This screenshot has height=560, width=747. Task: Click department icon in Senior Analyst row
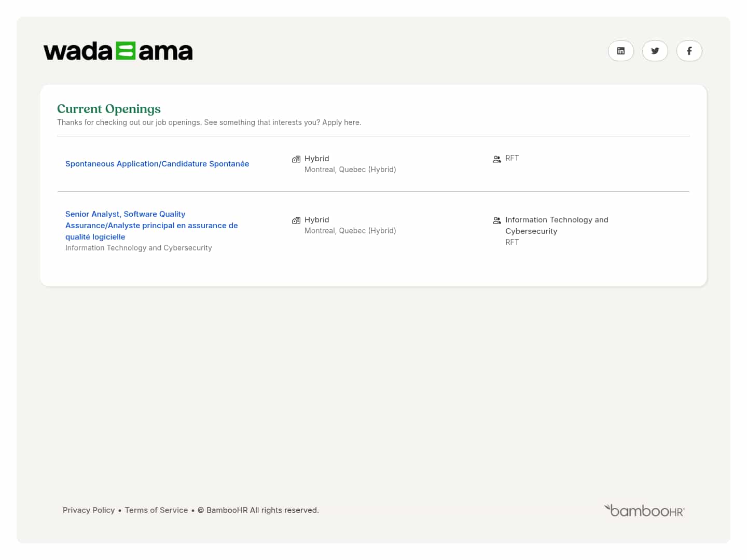[x=497, y=220]
